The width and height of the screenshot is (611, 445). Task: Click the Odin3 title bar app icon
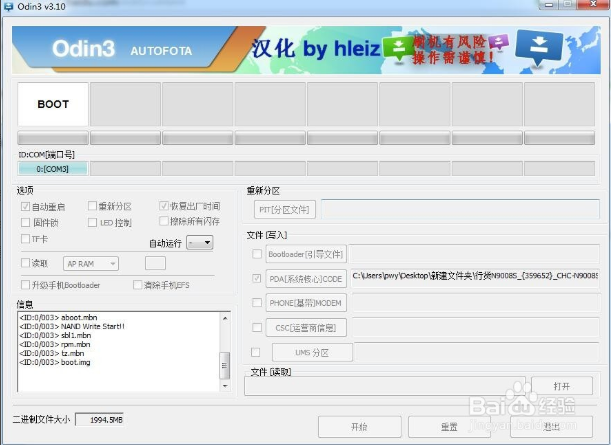[8, 7]
